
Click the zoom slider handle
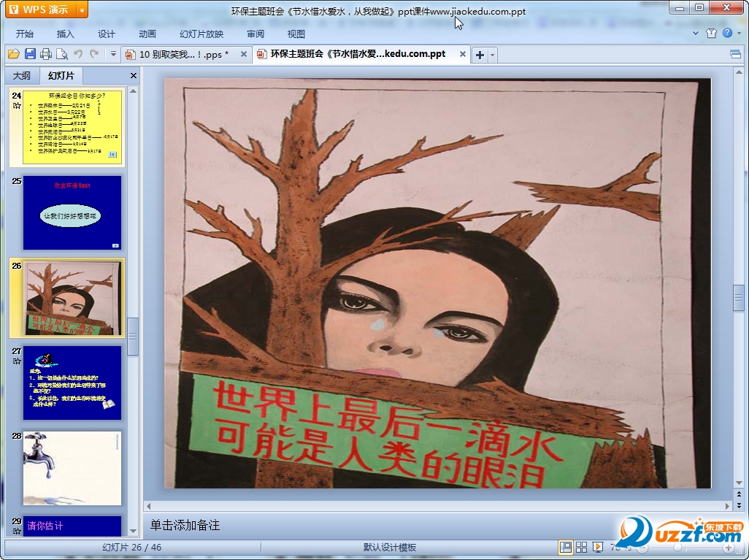click(x=677, y=548)
